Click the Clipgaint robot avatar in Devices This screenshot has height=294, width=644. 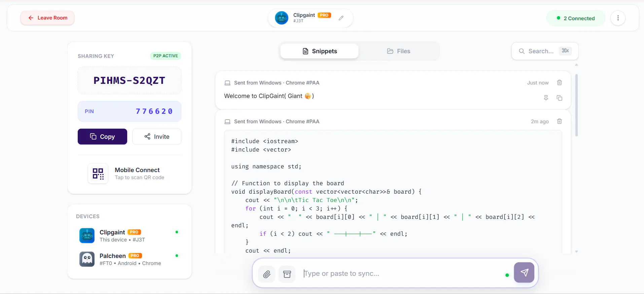click(87, 236)
